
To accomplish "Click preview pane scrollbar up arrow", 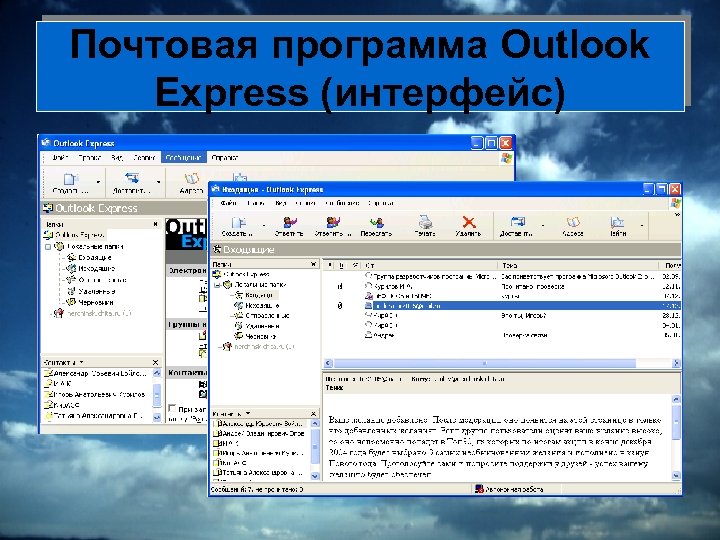I will [676, 399].
